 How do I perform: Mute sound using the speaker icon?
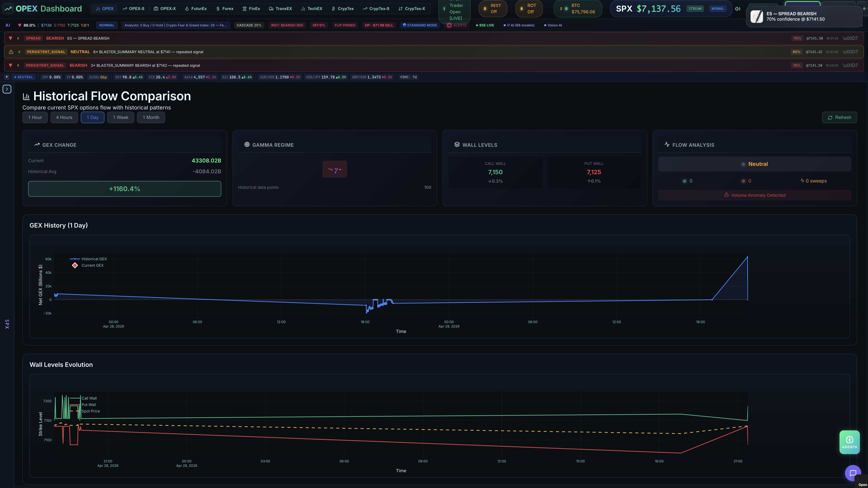pos(738,9)
